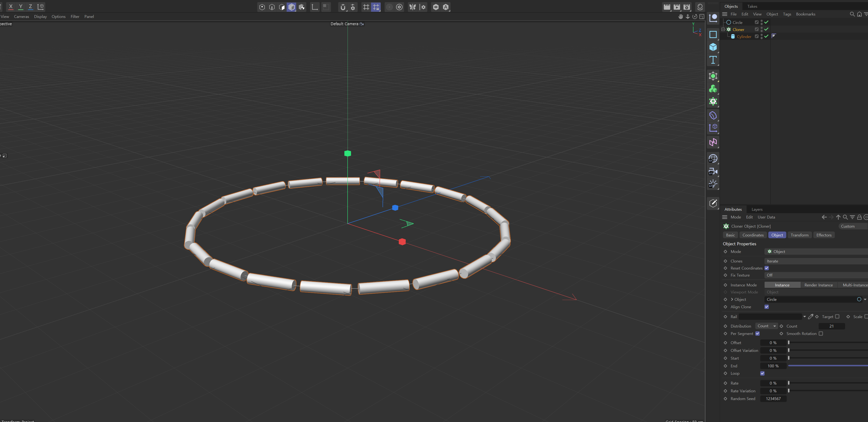
Task: Click the Enable Axis (L-shaped) icon
Action: [x=315, y=7]
